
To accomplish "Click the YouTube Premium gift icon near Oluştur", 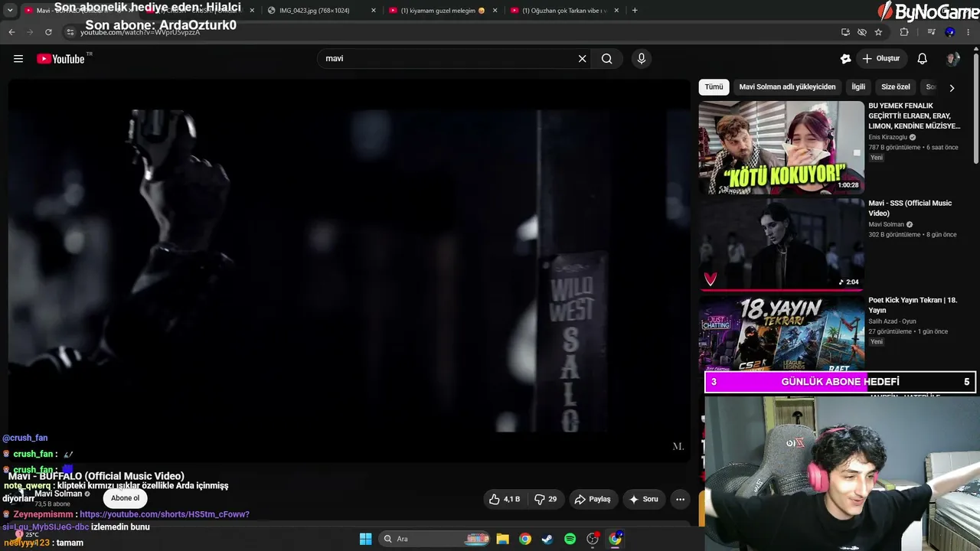I will point(845,59).
